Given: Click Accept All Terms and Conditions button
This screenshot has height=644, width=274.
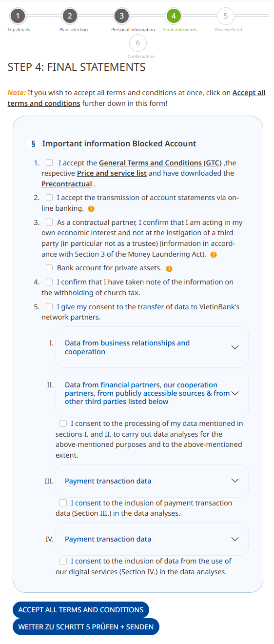Looking at the screenshot, I should [81, 610].
